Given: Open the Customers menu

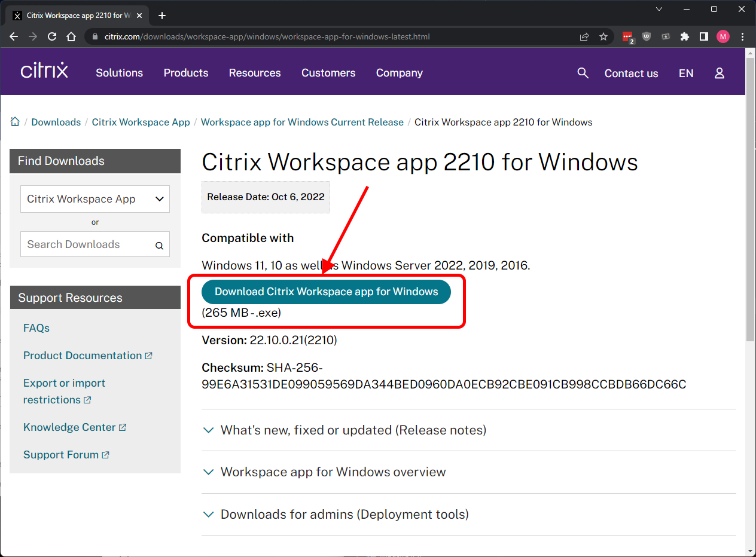Looking at the screenshot, I should click(x=328, y=73).
